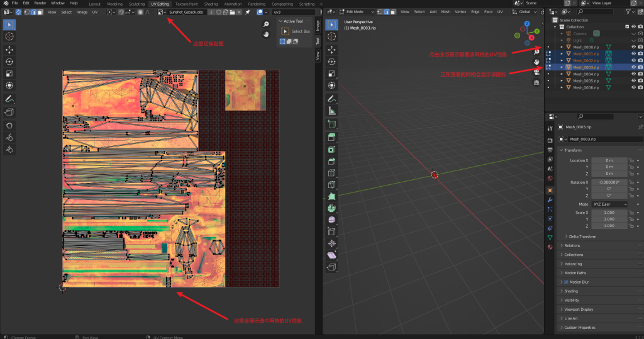Viewport: 644px width, 339px height.
Task: Expand the Delta Transform section
Action: (582, 236)
